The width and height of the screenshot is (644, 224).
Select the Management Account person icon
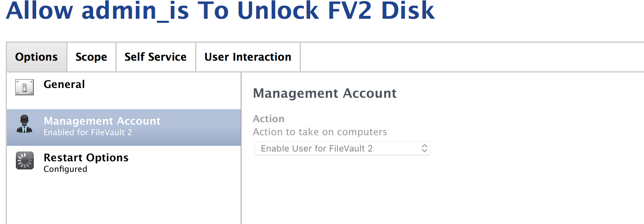(24, 124)
